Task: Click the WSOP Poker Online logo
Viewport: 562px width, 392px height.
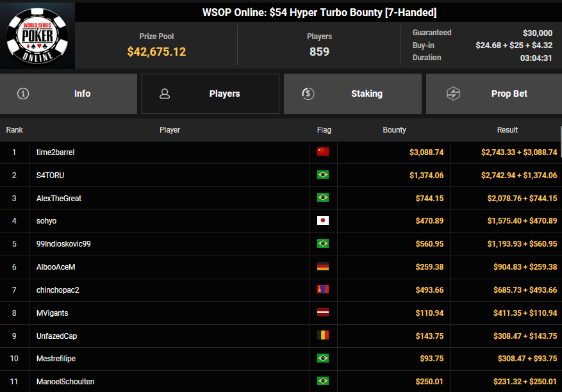Action: point(37,35)
